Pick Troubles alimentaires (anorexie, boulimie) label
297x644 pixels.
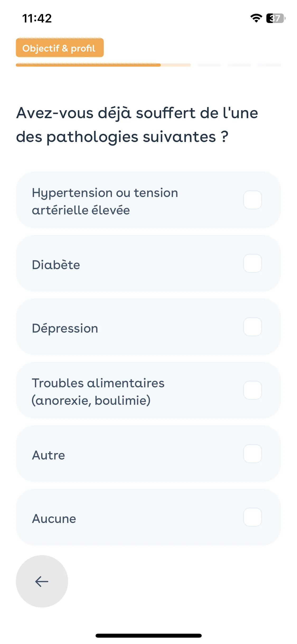[x=98, y=392]
